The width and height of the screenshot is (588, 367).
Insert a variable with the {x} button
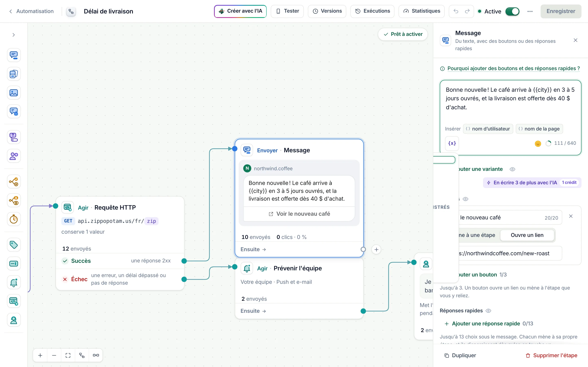tap(452, 143)
